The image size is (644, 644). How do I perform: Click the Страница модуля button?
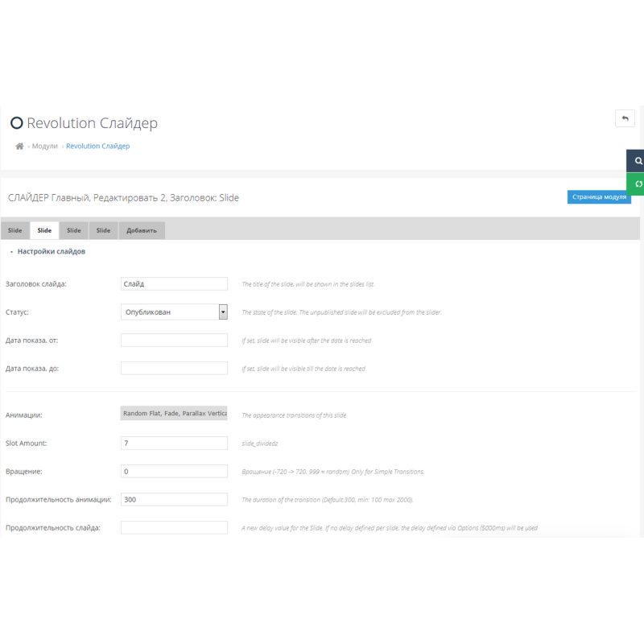point(599,196)
